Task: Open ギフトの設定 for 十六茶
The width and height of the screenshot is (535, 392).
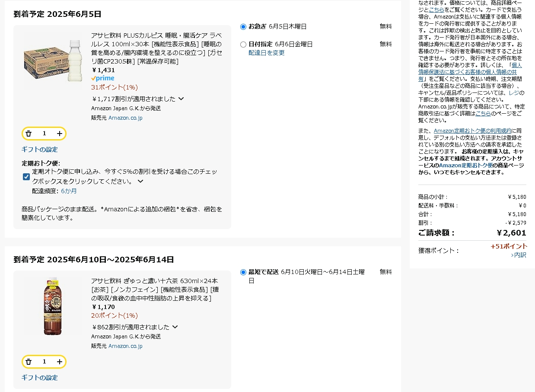Action: (40, 378)
